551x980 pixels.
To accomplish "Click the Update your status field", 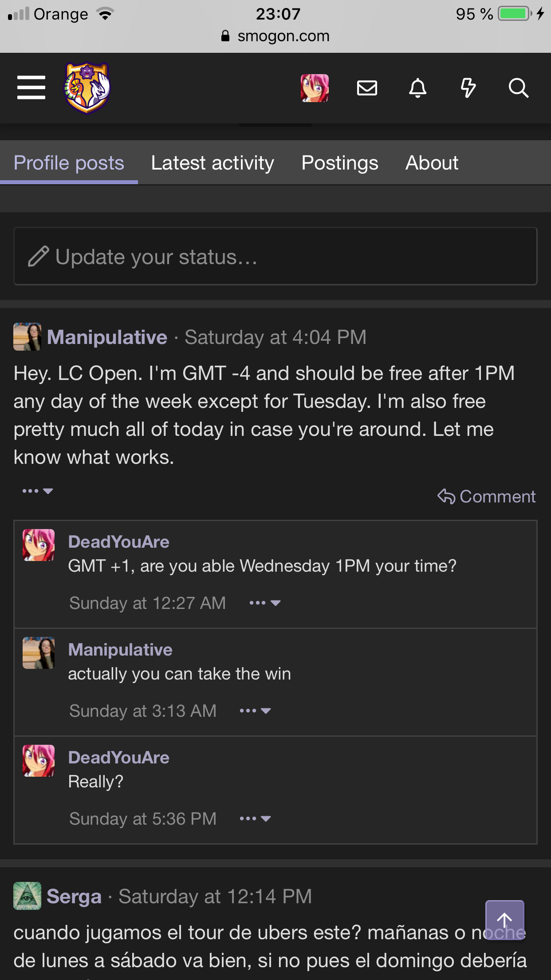I will click(x=275, y=256).
